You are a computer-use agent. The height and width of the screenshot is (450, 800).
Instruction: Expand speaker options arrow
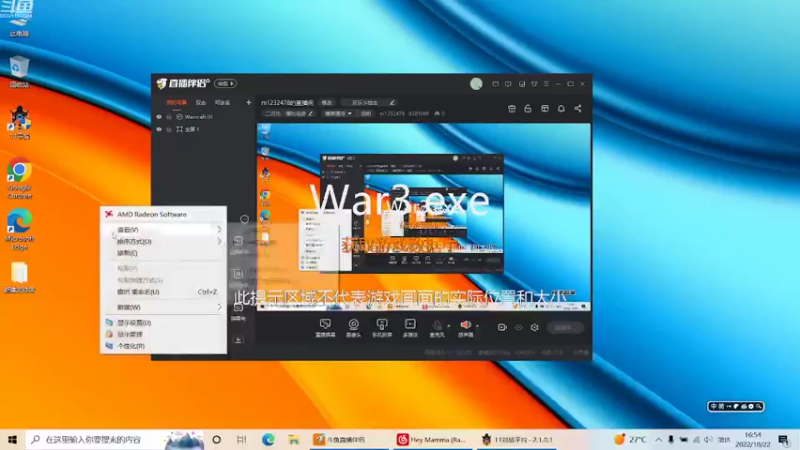(x=477, y=326)
